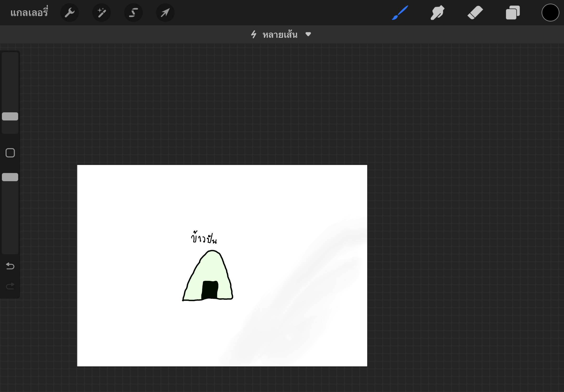
Task: Toggle the square modify button in sidebar
Action: 10,153
